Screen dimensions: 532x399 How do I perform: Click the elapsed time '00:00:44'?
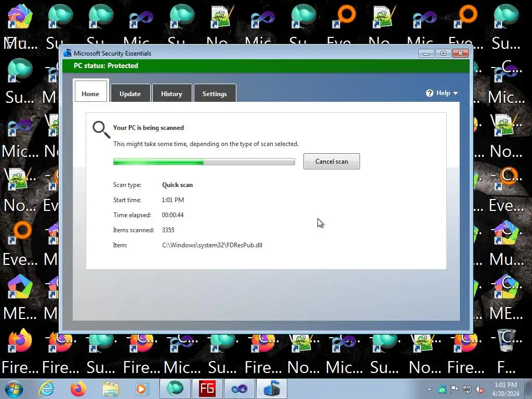coord(172,215)
